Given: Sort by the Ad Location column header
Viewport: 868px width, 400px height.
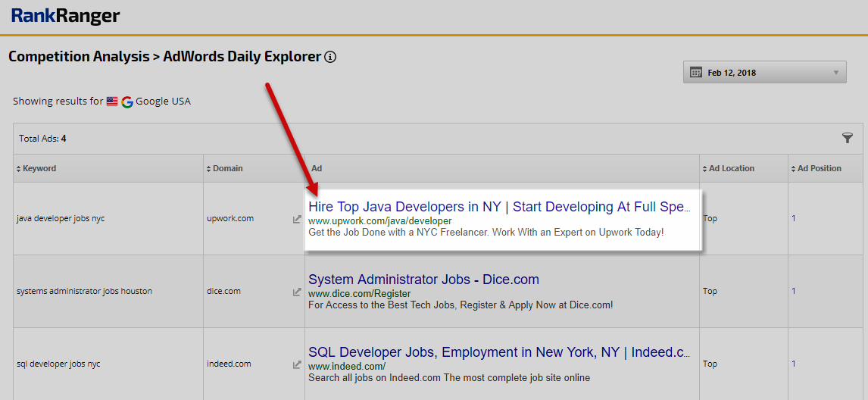Looking at the screenshot, I should point(732,168).
